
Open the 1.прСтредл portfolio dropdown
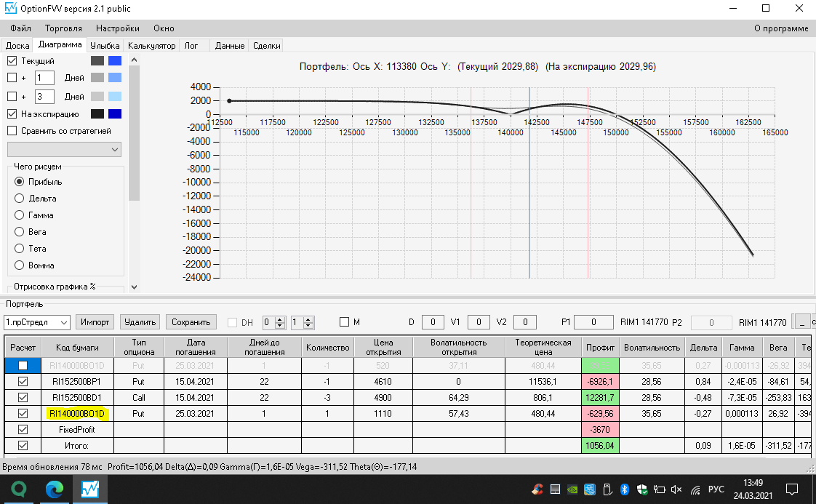(x=37, y=322)
